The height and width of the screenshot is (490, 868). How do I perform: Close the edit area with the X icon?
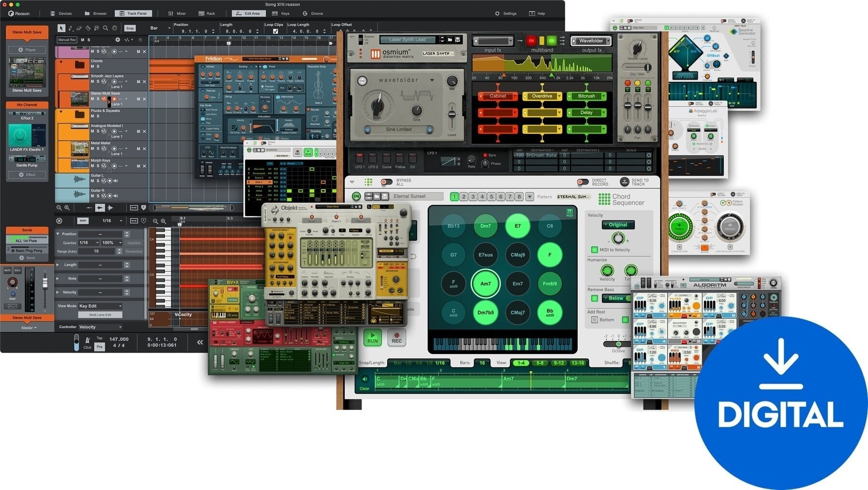click(x=59, y=221)
